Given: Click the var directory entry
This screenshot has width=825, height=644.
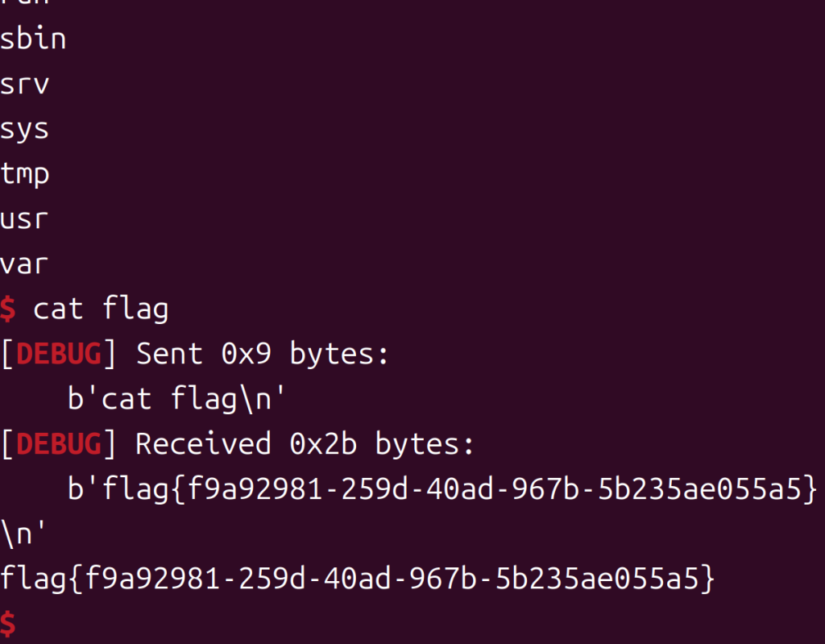Looking at the screenshot, I should pyautogui.click(x=25, y=264).
